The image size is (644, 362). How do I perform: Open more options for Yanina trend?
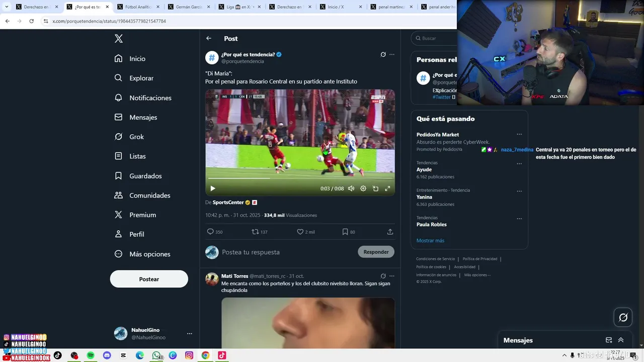[519, 191]
